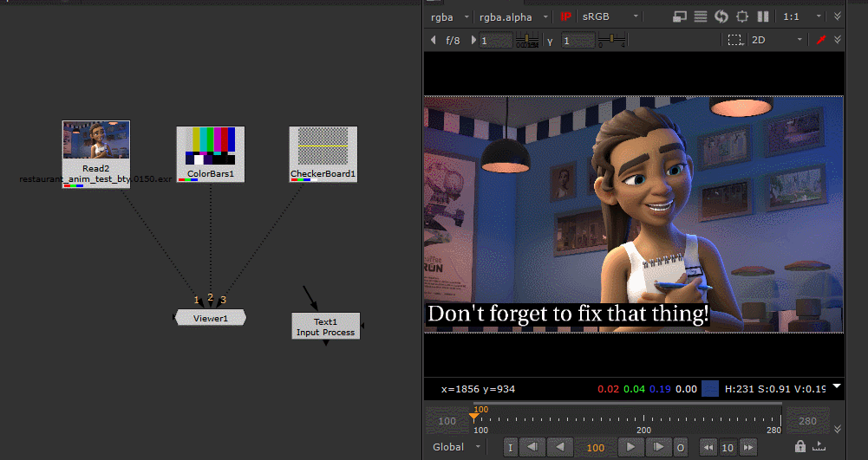Skip backward by the frame increment

tap(708, 447)
